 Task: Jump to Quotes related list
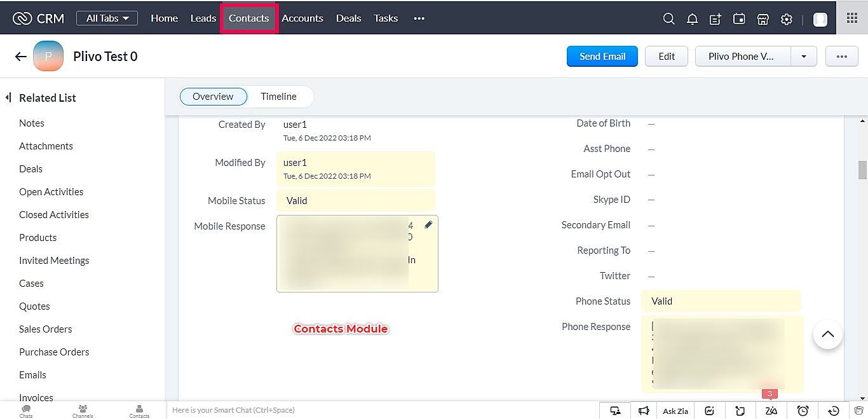click(x=34, y=306)
